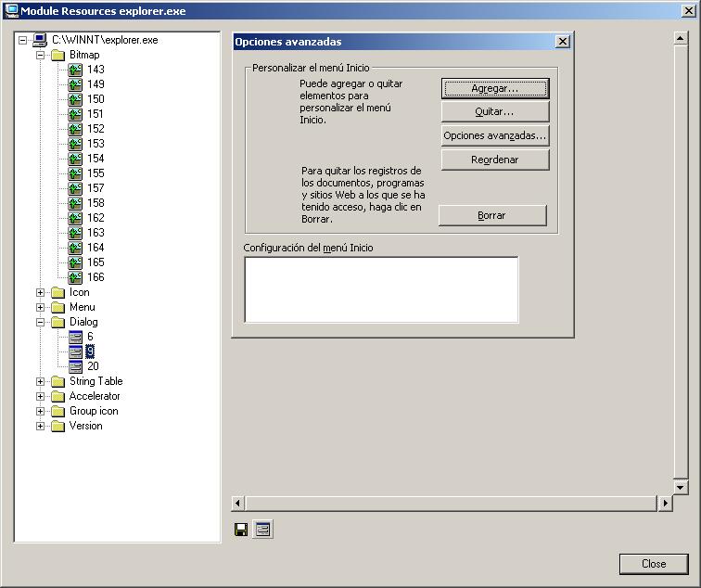Select bitmap icon 162 in the tree

click(x=75, y=218)
